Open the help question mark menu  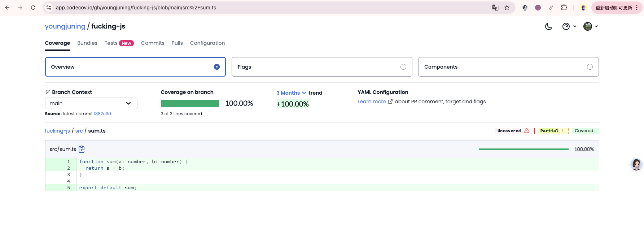(x=569, y=26)
